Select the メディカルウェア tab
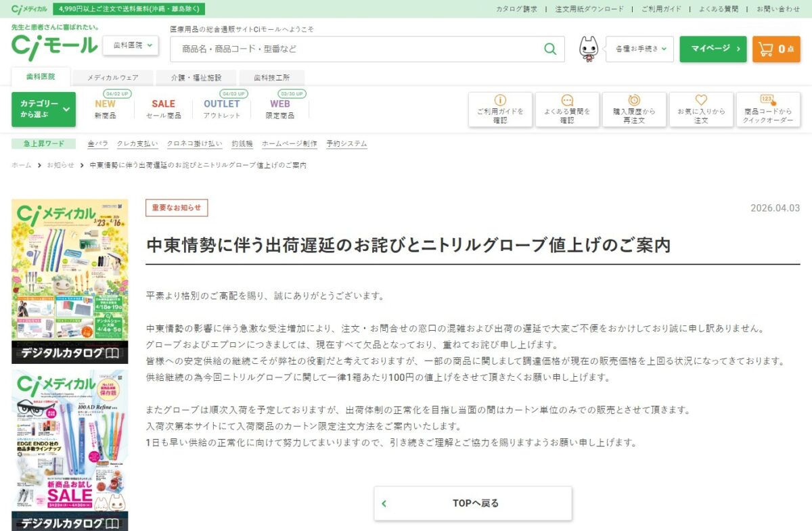The image size is (812, 531). 112,78
